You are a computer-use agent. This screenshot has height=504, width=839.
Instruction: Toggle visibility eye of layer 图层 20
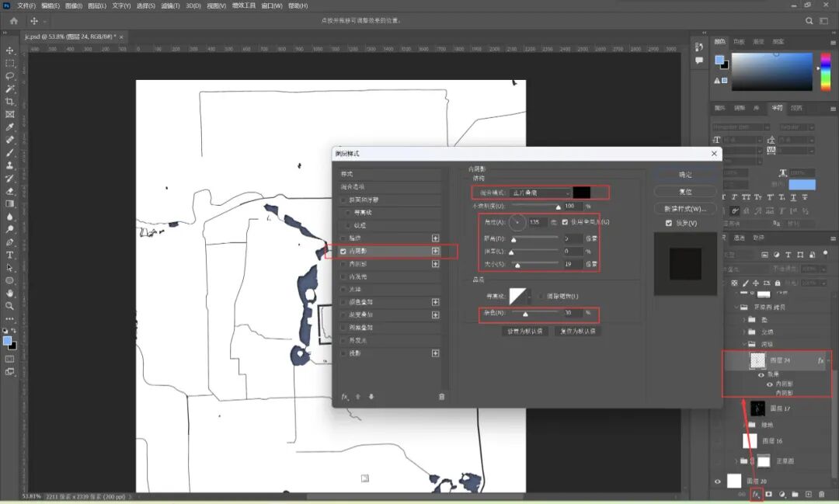point(718,481)
